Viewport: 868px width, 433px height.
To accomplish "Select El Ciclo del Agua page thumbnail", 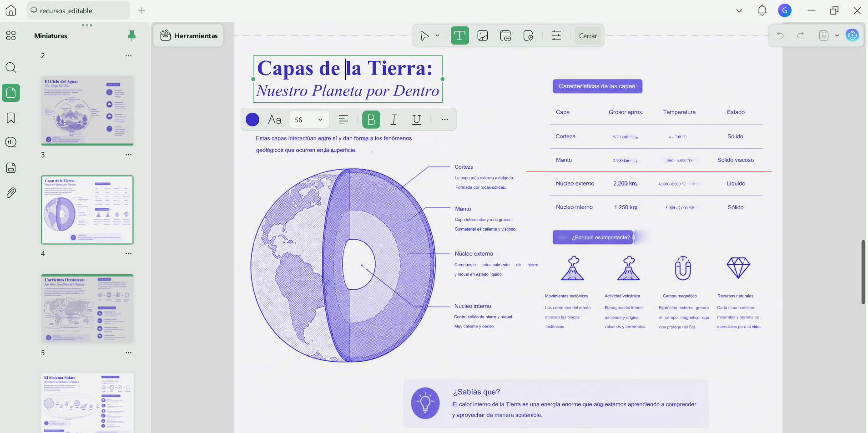I will [87, 111].
